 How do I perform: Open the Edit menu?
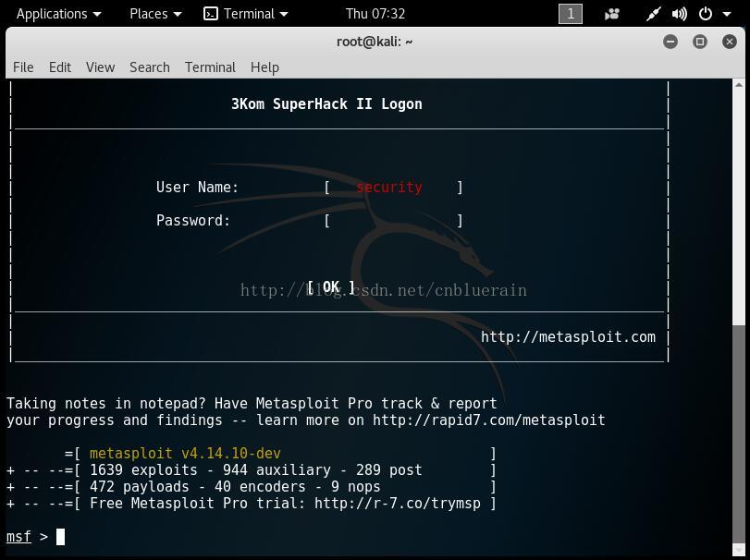60,67
